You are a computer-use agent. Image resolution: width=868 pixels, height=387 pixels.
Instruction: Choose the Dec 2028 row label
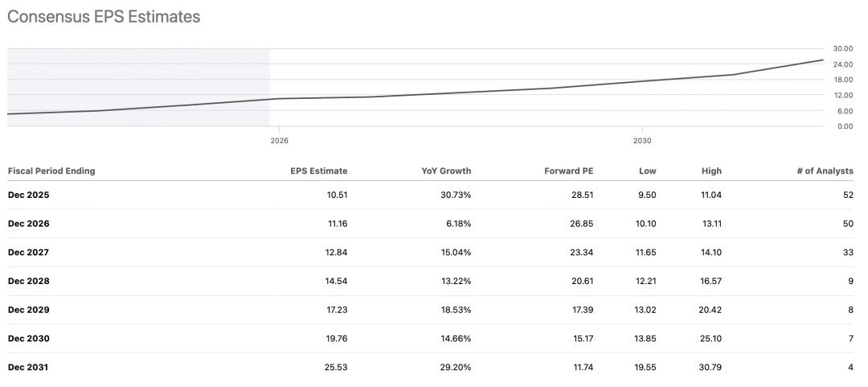coord(28,281)
